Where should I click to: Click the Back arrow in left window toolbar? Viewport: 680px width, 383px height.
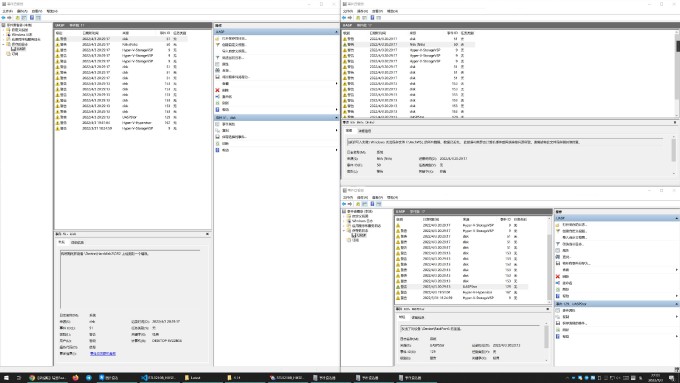pyautogui.click(x=3, y=18)
